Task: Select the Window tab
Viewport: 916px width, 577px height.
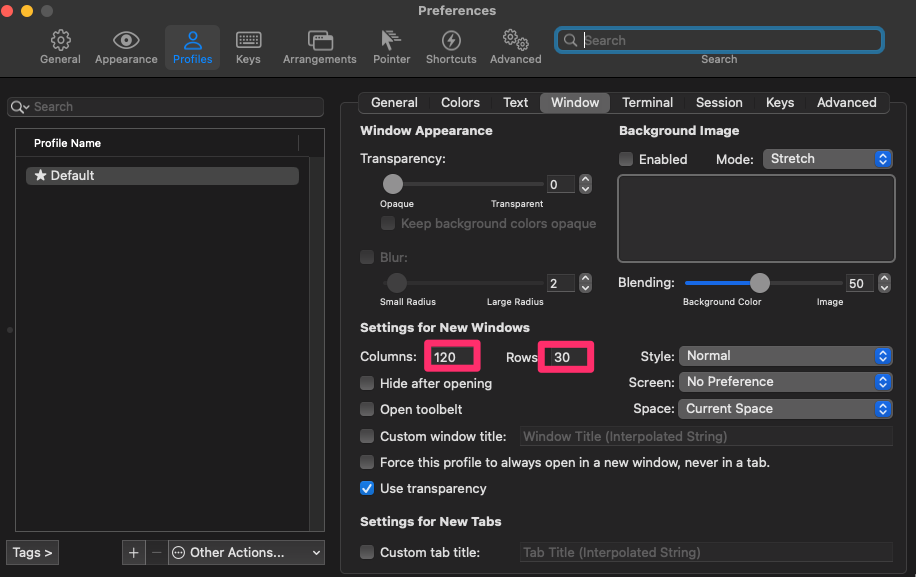Action: click(575, 103)
